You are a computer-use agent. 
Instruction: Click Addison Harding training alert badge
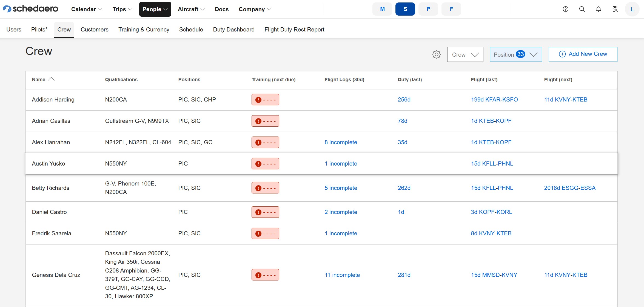click(265, 100)
